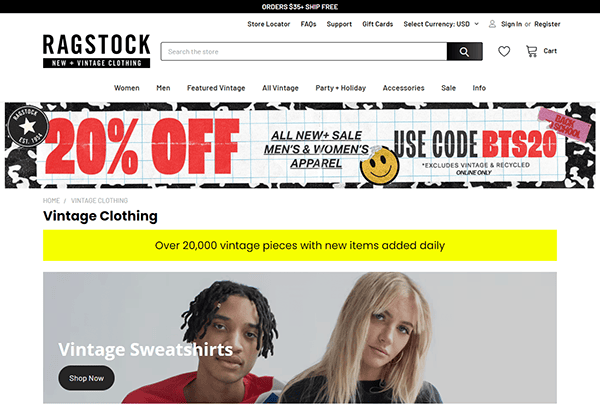Select the Sale menu item
This screenshot has height=413, width=600.
pos(448,88)
